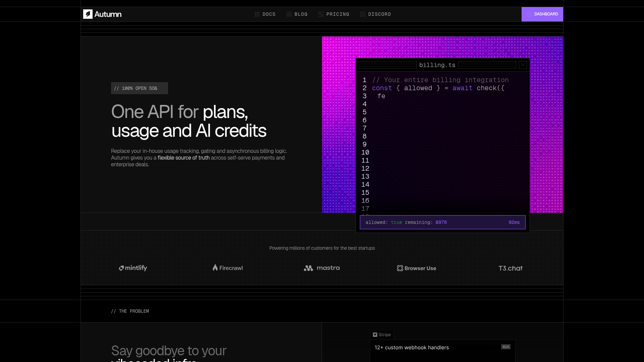Click the remaining value 8976
644x362 pixels.
tap(441, 222)
